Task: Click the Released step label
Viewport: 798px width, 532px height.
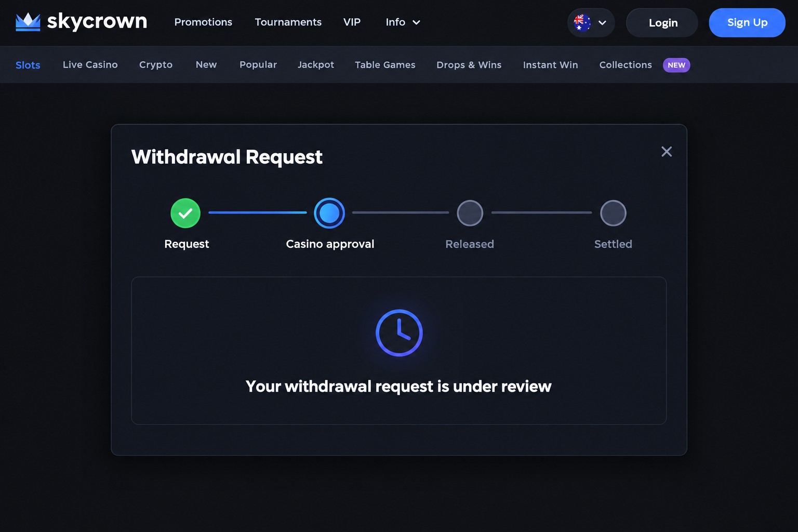Action: 470,244
